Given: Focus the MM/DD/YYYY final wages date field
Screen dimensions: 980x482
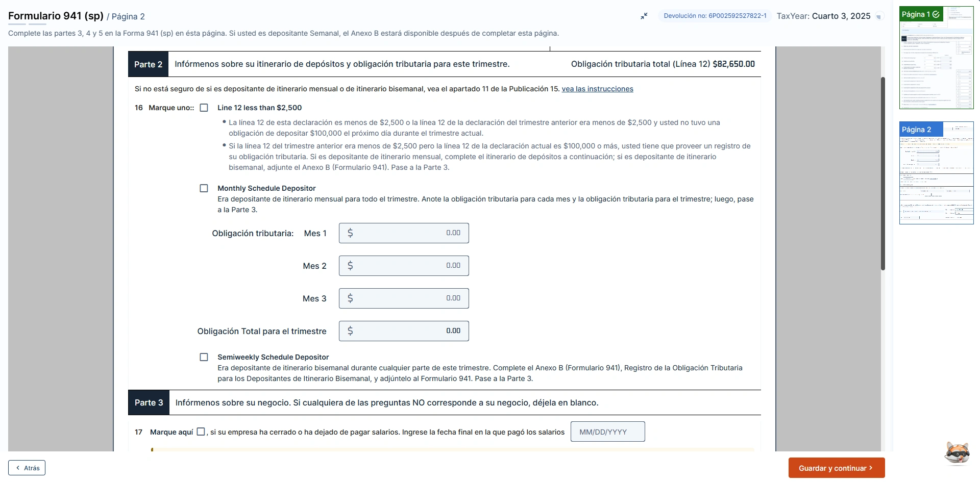Looking at the screenshot, I should coord(607,432).
